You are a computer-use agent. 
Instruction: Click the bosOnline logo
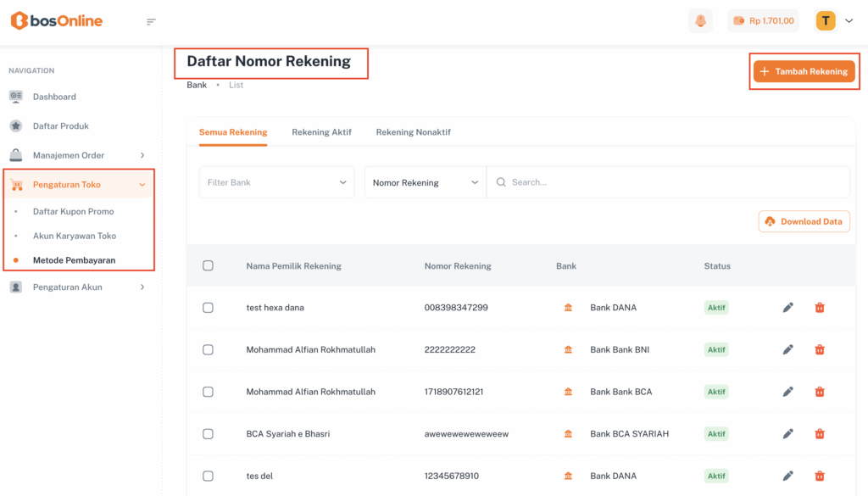pyautogui.click(x=57, y=21)
